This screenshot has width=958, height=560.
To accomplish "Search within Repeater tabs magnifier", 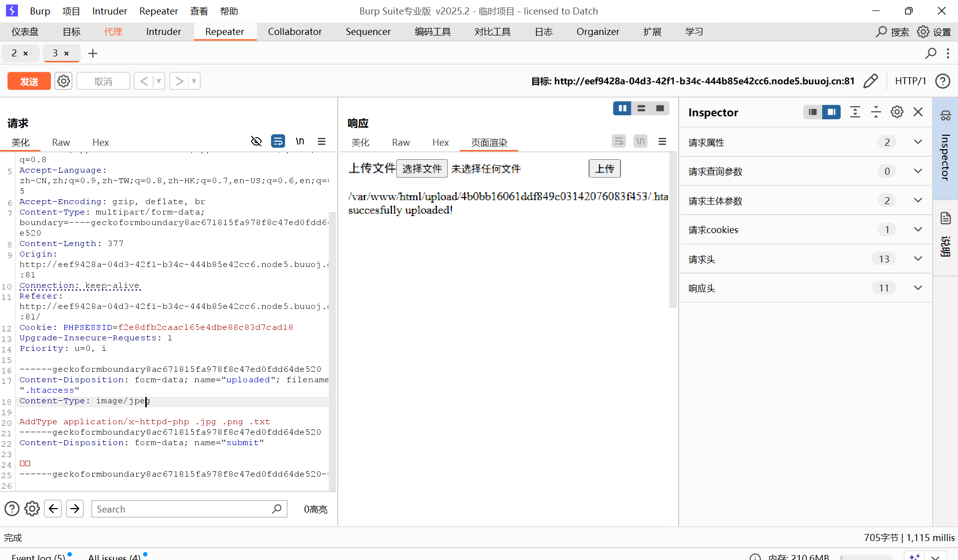I will (931, 53).
